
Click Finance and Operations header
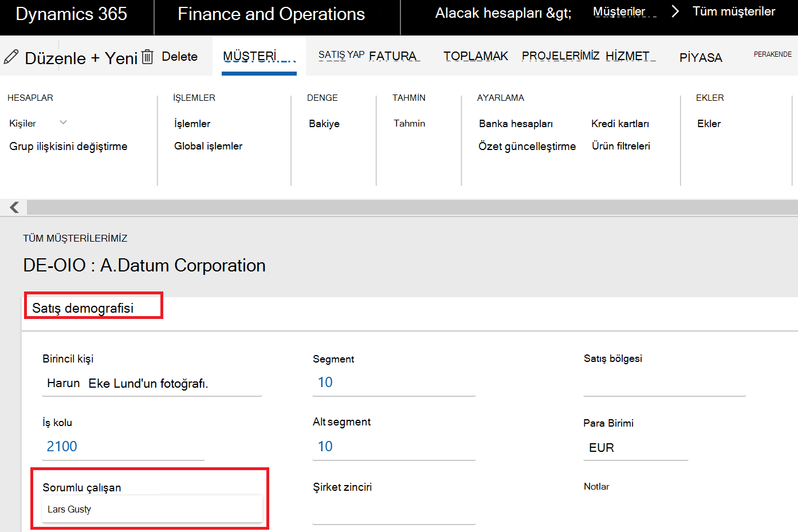271,14
